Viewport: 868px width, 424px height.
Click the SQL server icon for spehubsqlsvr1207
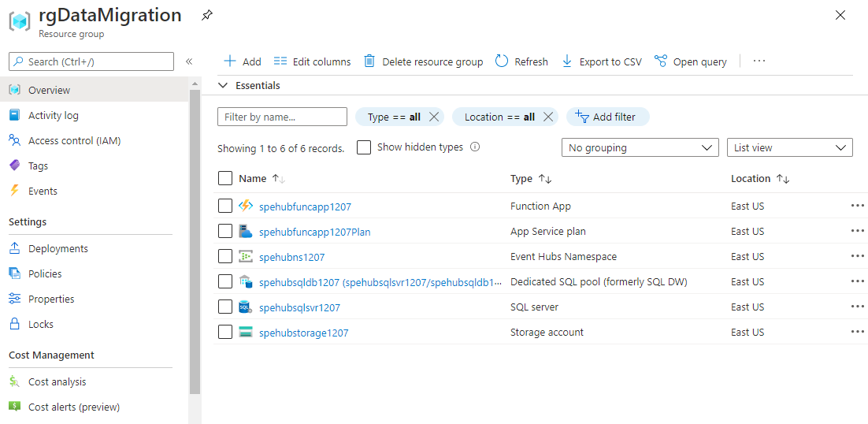(245, 307)
